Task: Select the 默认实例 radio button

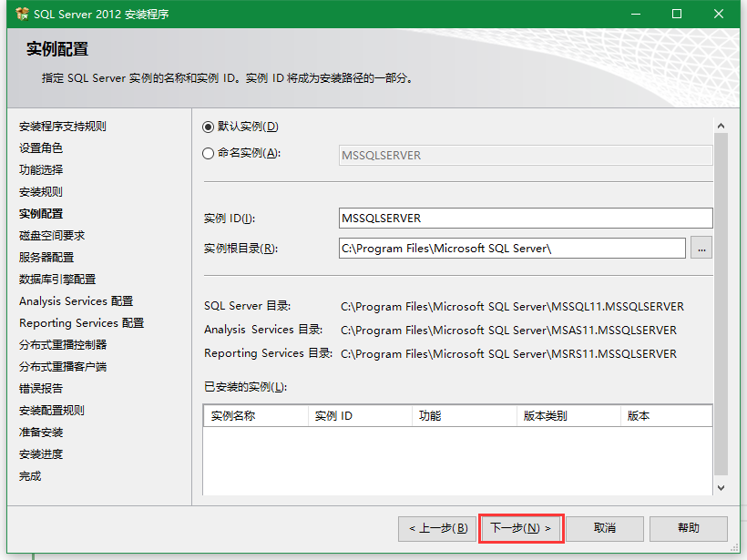Action: click(x=209, y=127)
